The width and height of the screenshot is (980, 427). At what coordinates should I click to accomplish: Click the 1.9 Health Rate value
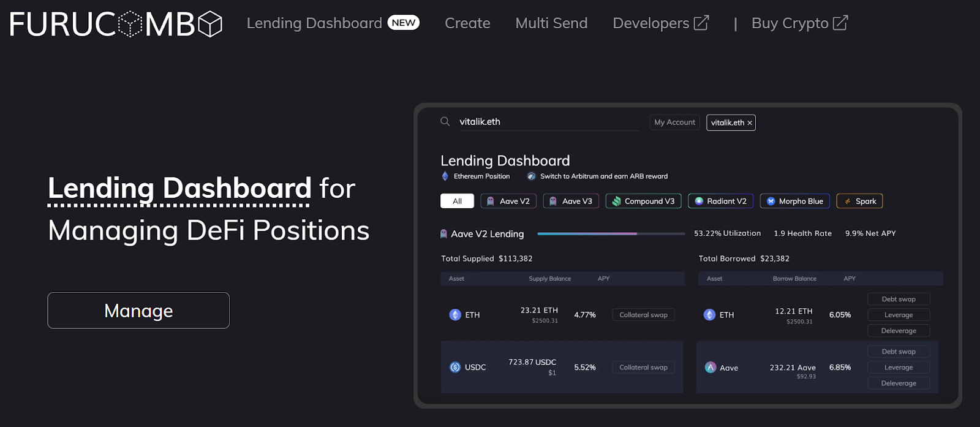click(x=802, y=233)
